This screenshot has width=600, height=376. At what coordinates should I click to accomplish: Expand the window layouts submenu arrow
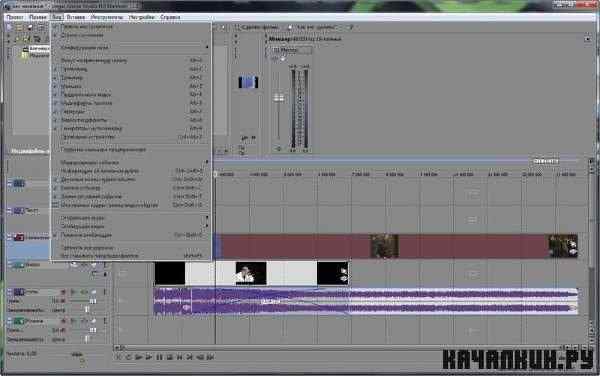click(x=207, y=47)
